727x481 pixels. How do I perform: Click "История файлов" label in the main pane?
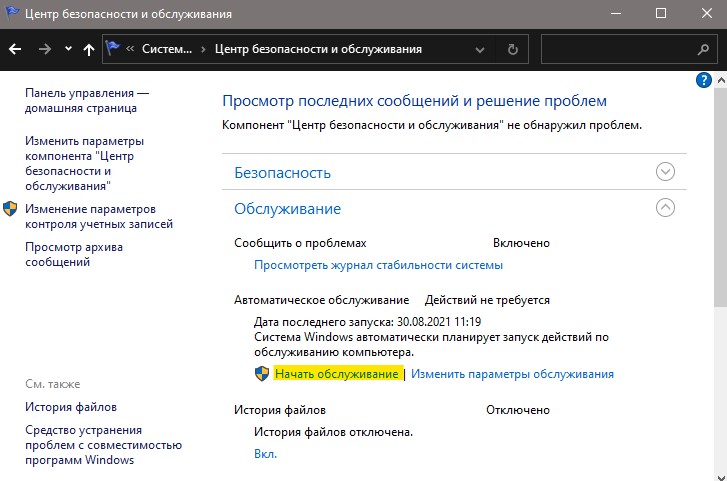(280, 410)
